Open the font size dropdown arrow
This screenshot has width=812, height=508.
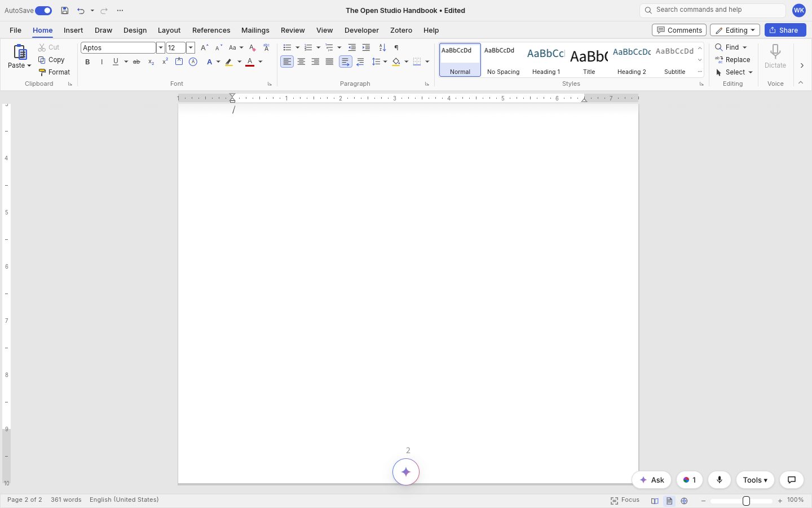[x=191, y=48]
